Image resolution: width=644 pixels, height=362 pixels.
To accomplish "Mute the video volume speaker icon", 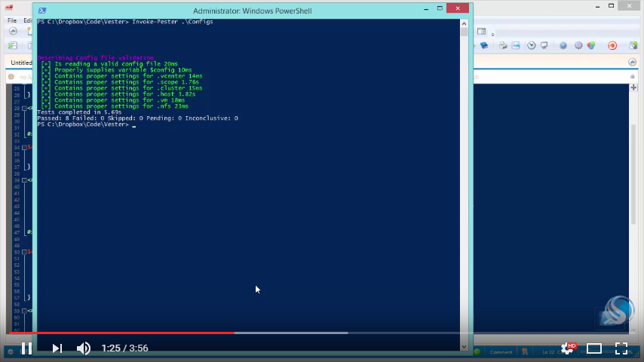I will pos(84,348).
